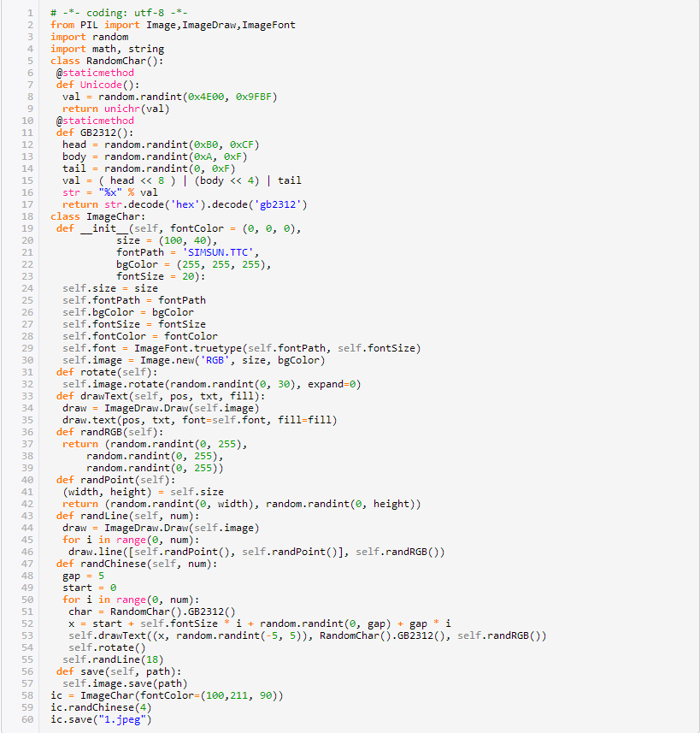
Task: Click 'randLine' method definition on line 43
Action: pyautogui.click(x=104, y=516)
